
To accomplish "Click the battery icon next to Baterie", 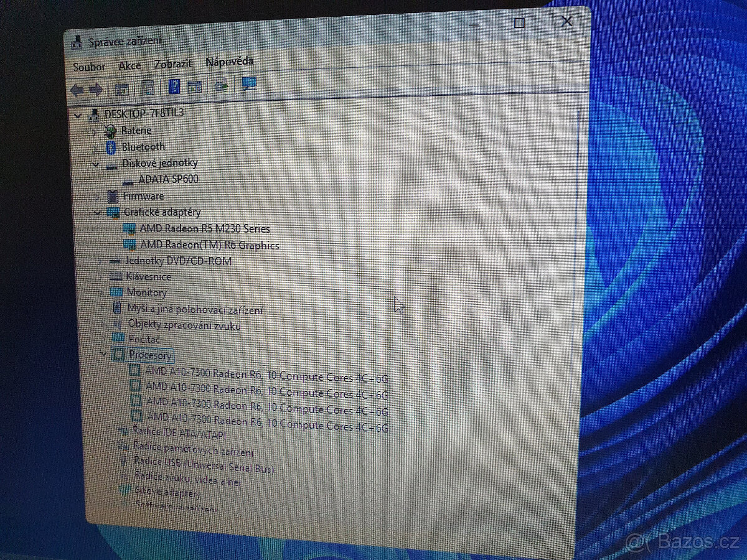I will [x=110, y=131].
